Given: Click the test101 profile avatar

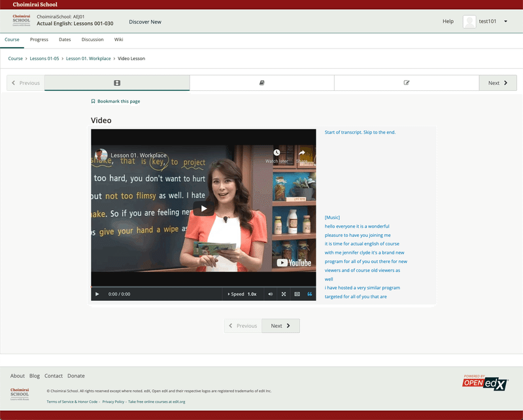Looking at the screenshot, I should [x=469, y=22].
